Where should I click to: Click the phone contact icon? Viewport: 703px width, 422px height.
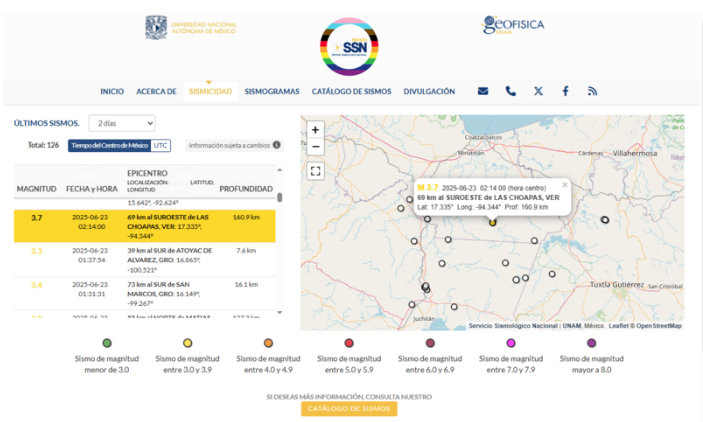pos(511,91)
